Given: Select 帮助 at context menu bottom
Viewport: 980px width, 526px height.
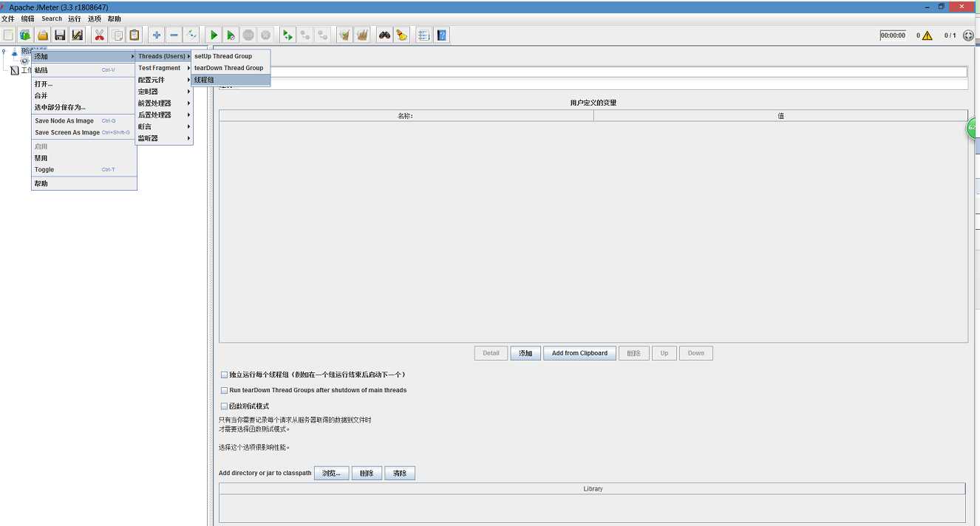Looking at the screenshot, I should [84, 183].
